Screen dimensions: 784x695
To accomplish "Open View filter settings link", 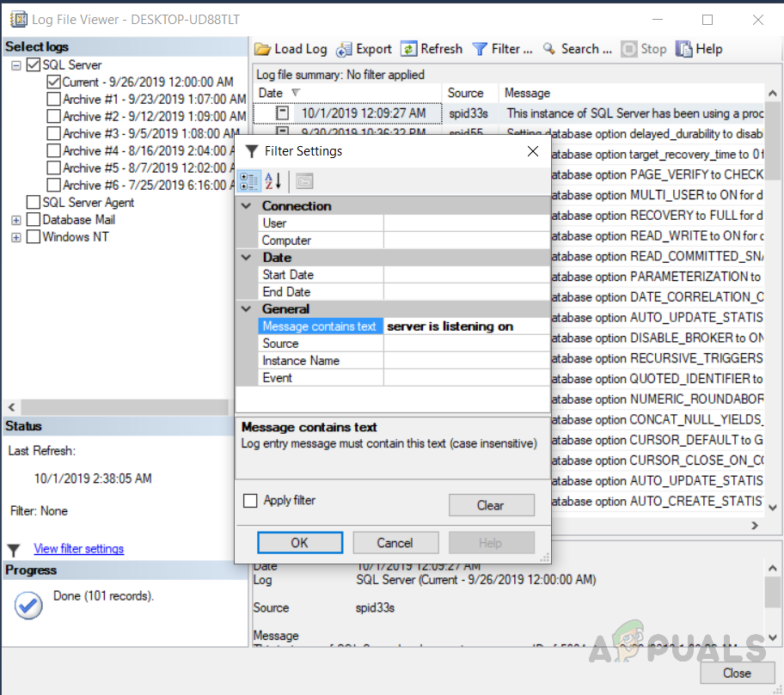I will point(78,548).
